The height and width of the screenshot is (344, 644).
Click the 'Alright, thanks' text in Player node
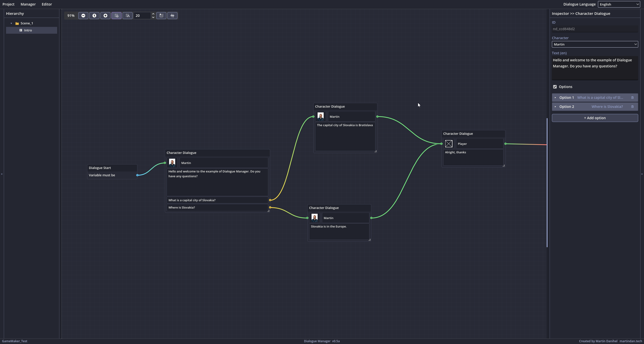click(456, 152)
